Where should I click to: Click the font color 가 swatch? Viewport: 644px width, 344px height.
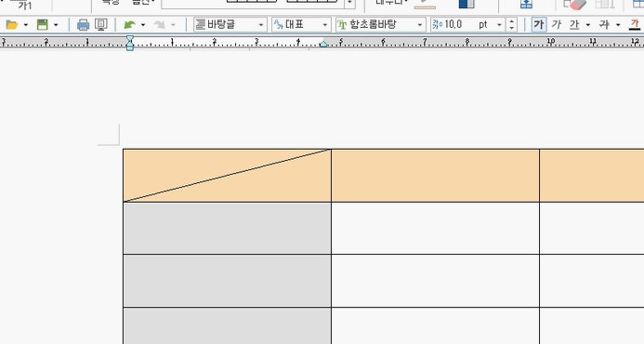point(635,25)
